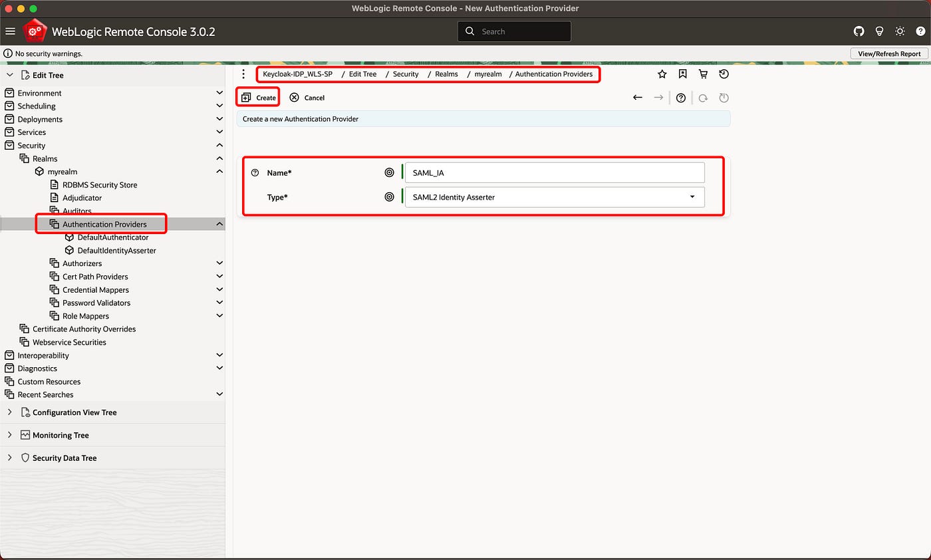Click in the Search field
This screenshot has height=560, width=931.
514,31
